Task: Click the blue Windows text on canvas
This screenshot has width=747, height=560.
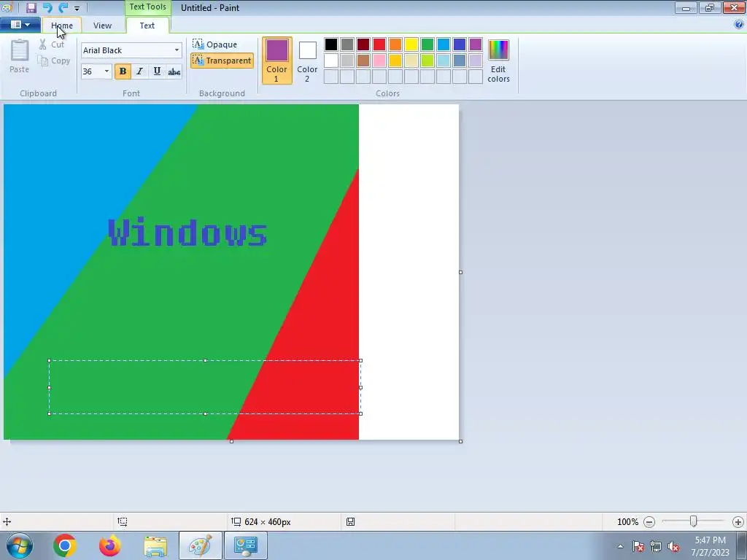Action: point(187,233)
